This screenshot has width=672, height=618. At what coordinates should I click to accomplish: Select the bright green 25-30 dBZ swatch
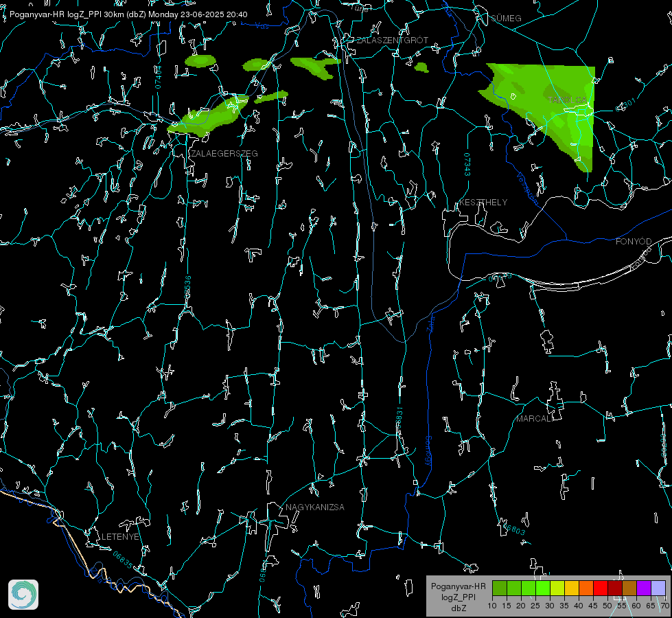point(543,588)
